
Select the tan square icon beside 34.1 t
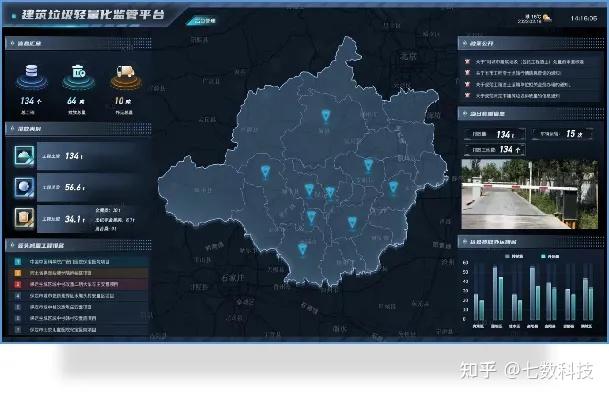click(24, 218)
